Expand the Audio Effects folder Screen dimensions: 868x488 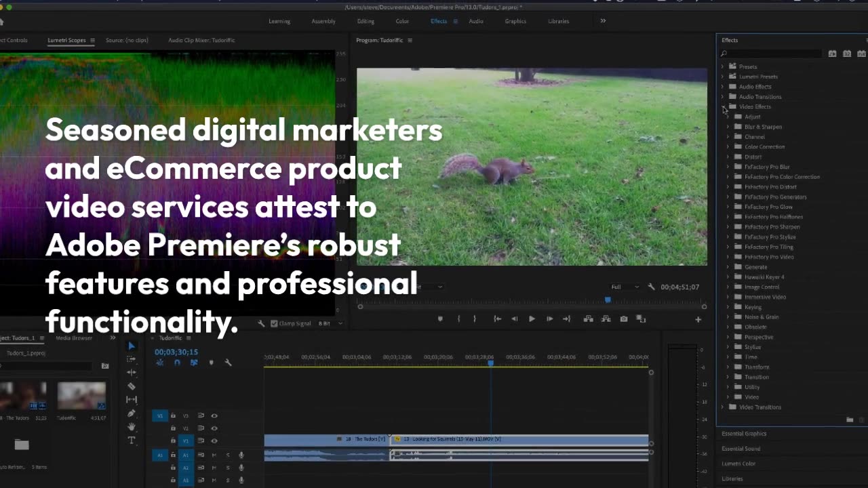click(x=722, y=87)
